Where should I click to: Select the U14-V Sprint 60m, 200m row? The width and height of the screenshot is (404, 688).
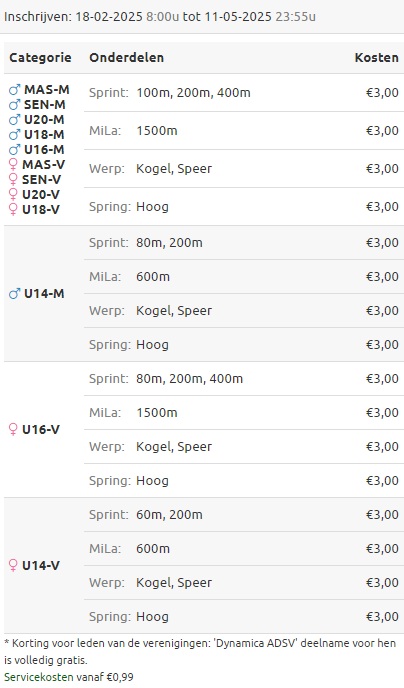[244, 515]
